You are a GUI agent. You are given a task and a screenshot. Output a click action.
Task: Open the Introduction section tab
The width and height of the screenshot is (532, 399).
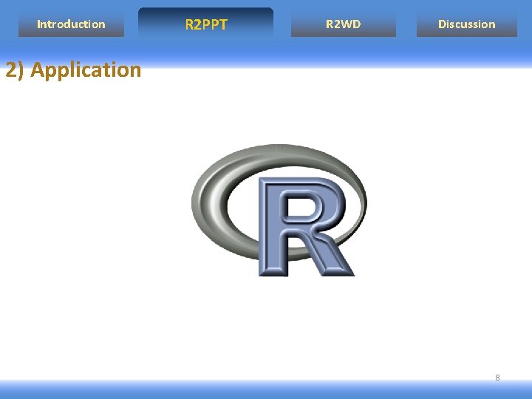coord(71,24)
